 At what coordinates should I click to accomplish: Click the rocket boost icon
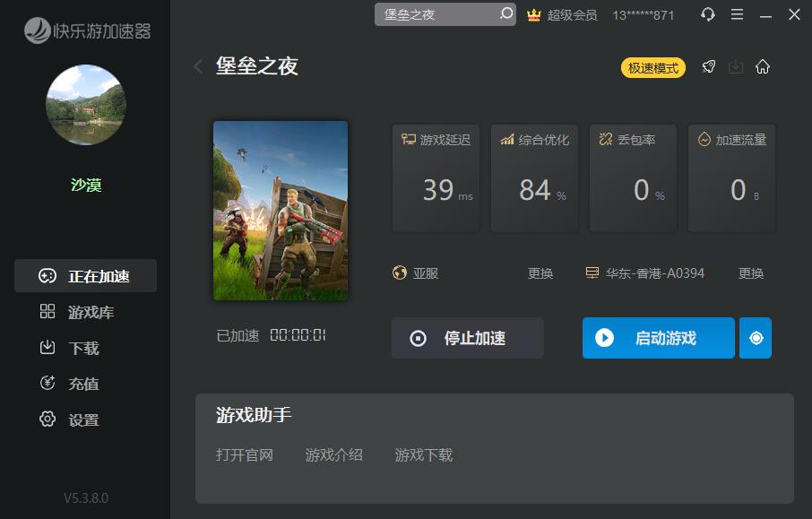point(708,67)
